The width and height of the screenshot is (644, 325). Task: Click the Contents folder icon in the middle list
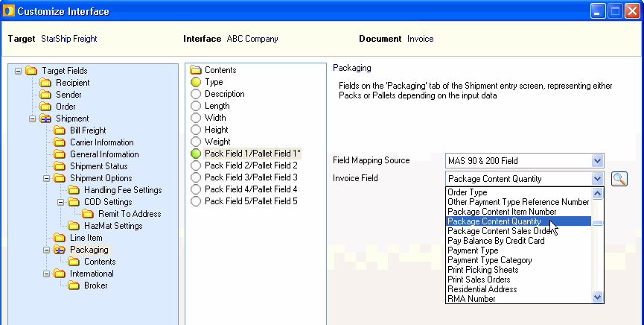tap(196, 70)
